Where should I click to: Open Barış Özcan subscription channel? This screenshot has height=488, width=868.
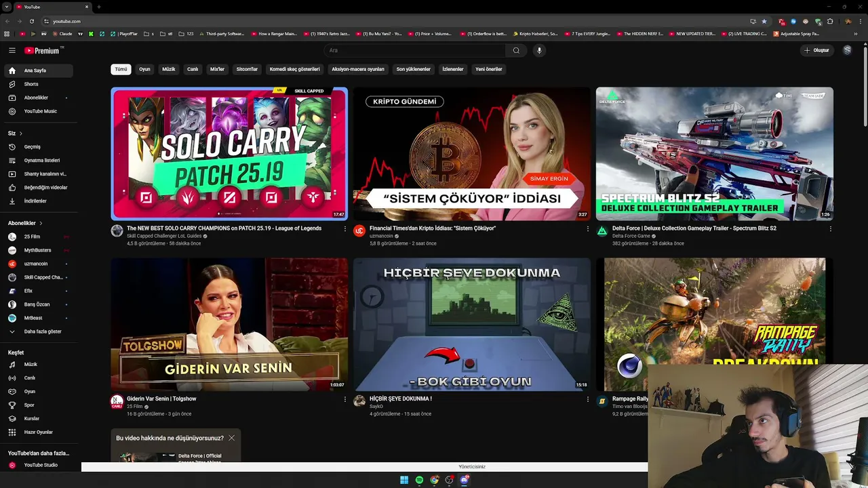pos(39,304)
